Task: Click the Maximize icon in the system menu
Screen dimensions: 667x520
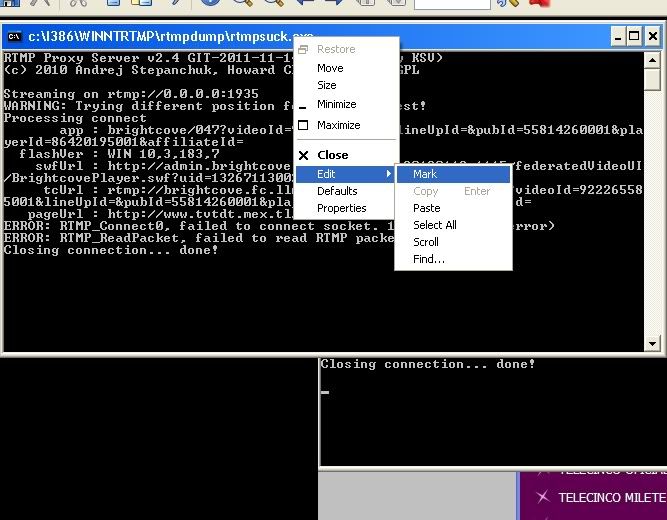Action: [x=303, y=126]
